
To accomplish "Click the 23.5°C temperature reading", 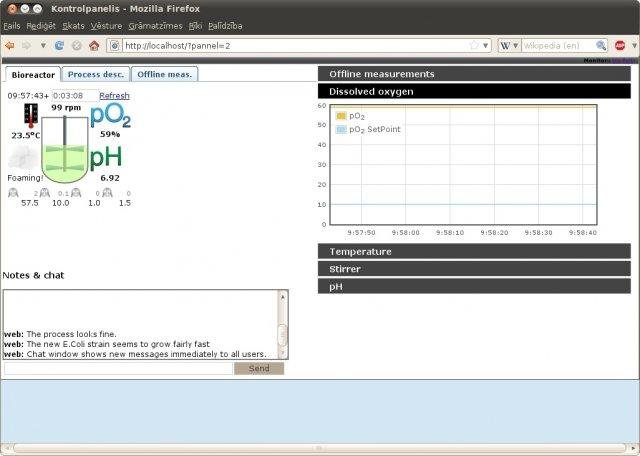I will coord(26,136).
